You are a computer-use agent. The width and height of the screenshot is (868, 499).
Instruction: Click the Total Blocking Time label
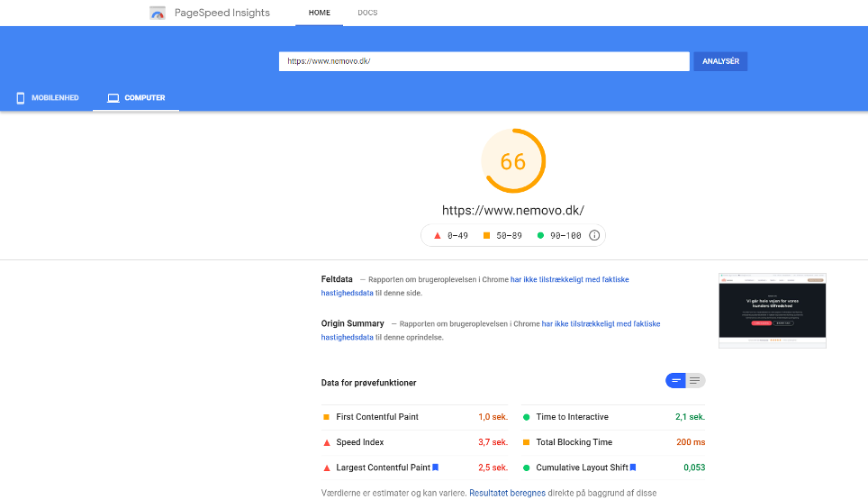click(574, 442)
